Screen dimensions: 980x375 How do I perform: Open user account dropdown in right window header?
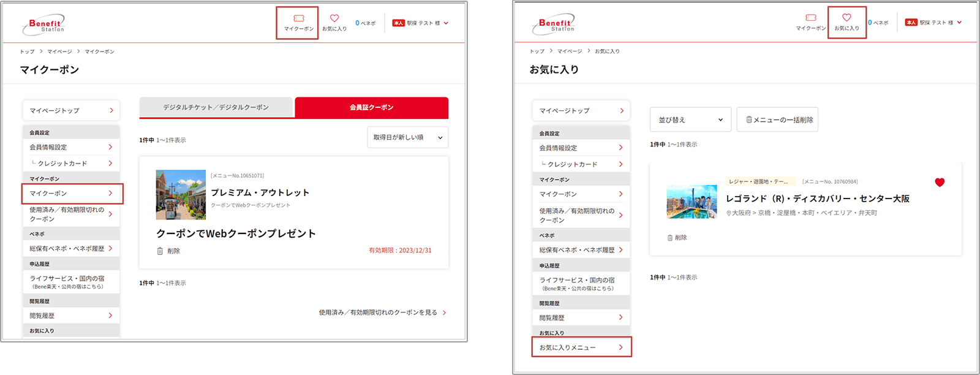pos(933,23)
